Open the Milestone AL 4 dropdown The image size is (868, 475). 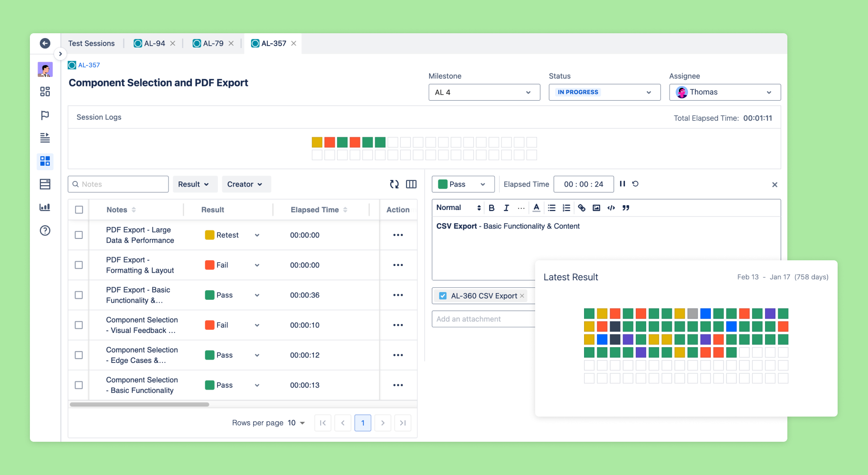[x=484, y=92]
